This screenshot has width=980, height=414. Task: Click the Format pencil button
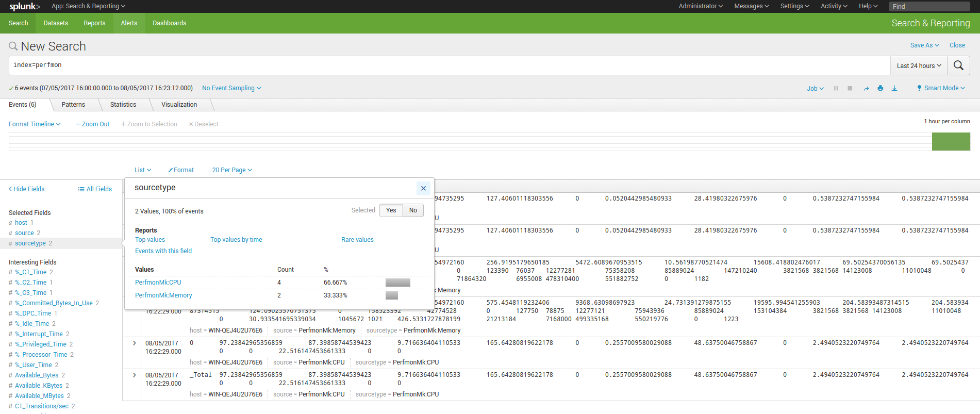tap(181, 170)
